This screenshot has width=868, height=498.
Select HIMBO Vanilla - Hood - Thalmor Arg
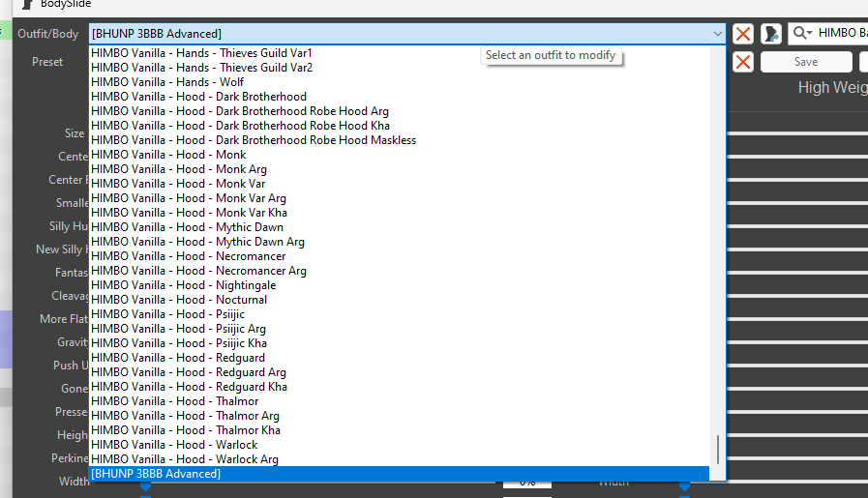tap(399, 416)
